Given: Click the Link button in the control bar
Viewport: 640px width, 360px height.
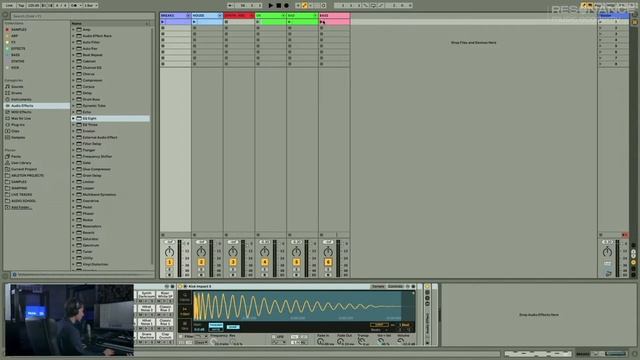Looking at the screenshot, I should [9, 5].
